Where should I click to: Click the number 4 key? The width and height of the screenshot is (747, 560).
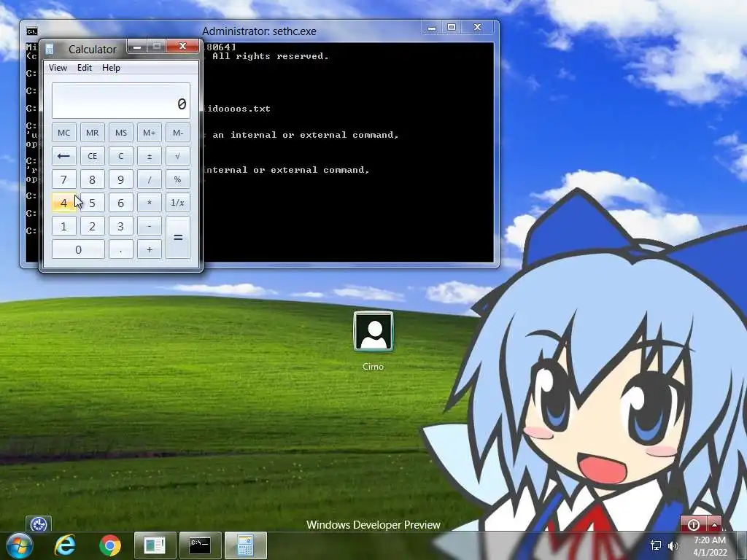64,203
